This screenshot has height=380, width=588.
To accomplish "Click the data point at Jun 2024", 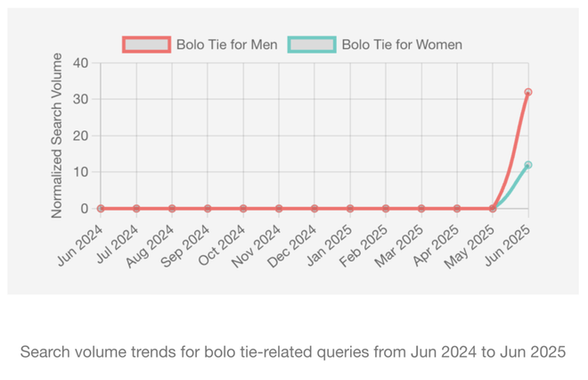I will (x=101, y=209).
